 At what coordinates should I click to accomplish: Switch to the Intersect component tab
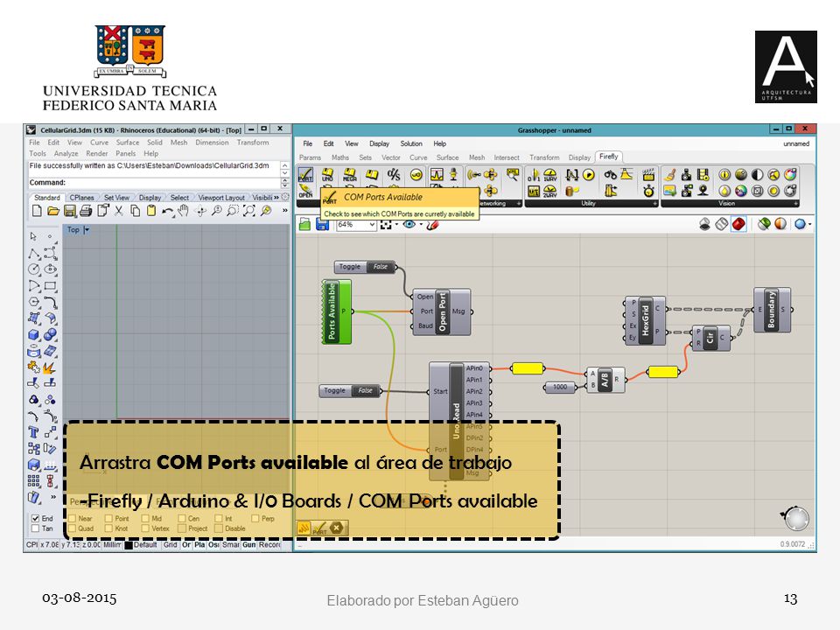point(507,157)
